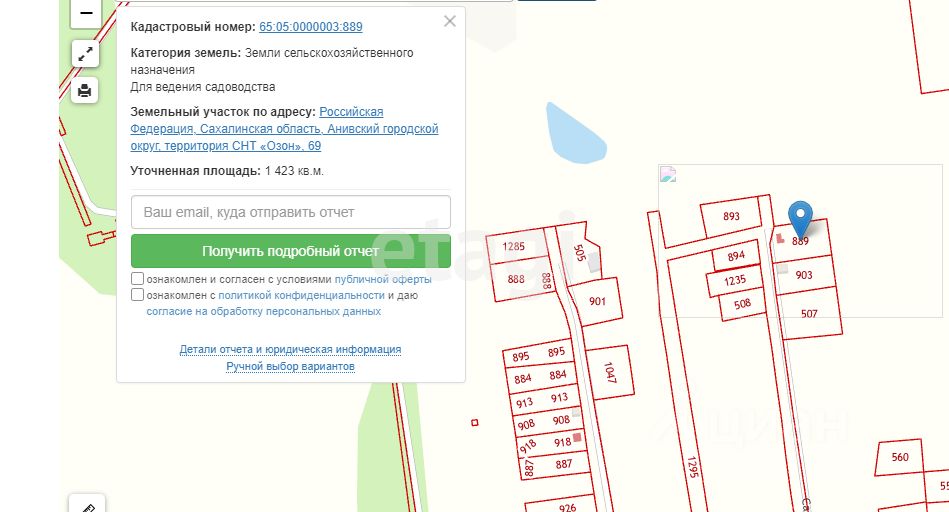Check the privacy policy consent box
Screen dimensions: 949x512
[137, 295]
